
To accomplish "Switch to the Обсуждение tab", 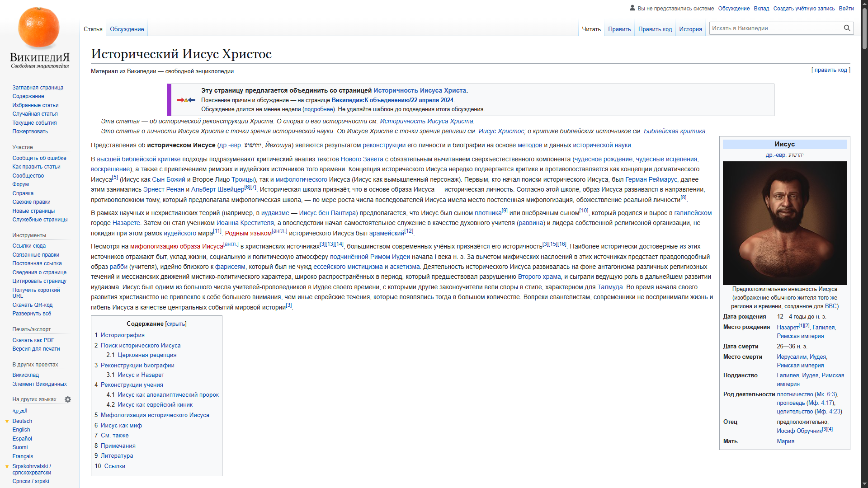I will (x=127, y=29).
